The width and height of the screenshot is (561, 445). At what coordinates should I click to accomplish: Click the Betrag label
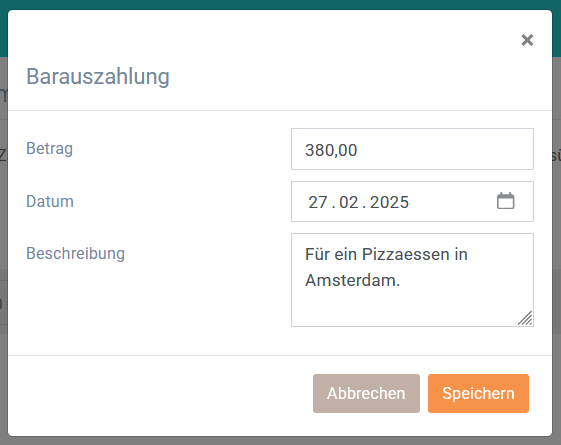(x=49, y=148)
